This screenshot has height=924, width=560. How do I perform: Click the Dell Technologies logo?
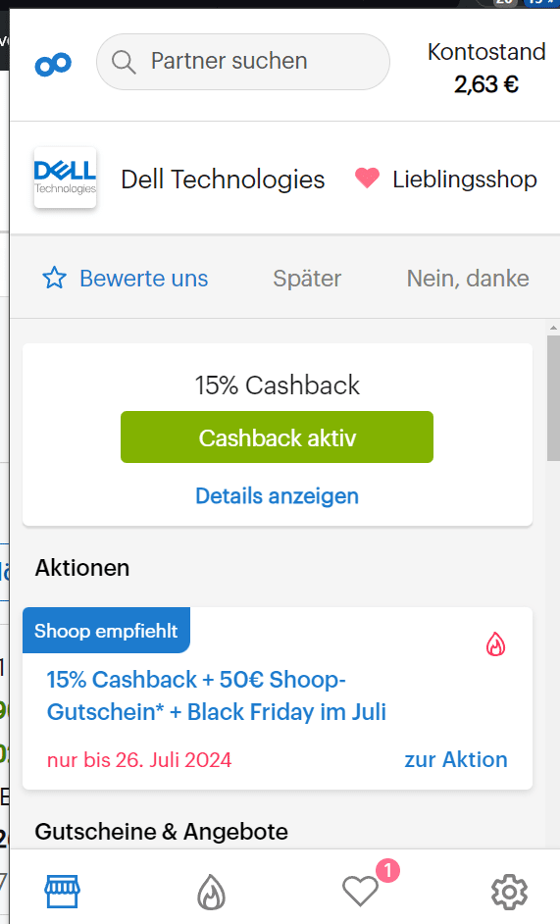point(66,178)
